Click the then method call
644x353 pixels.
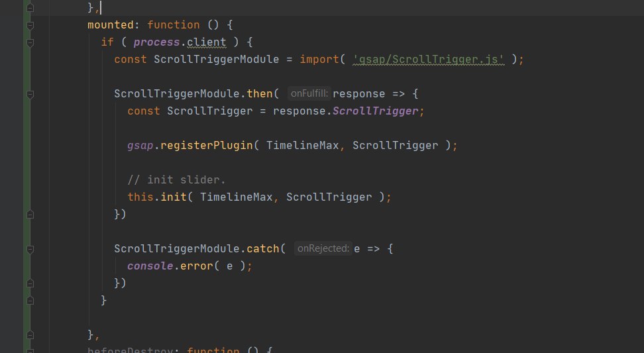(260, 94)
